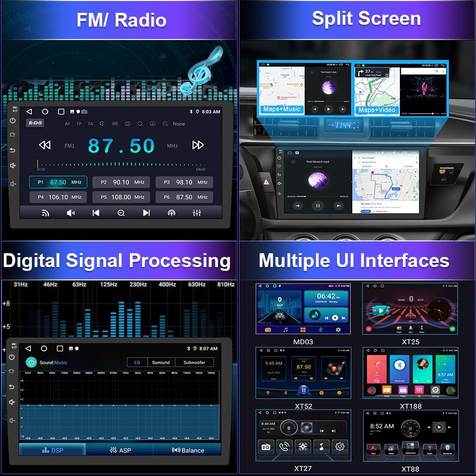Open the XT25 interface thumbnail

pyautogui.click(x=410, y=309)
